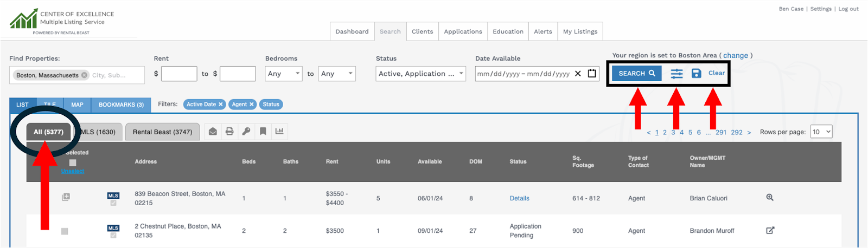The width and height of the screenshot is (868, 248).
Task: Toggle the select-all checkbox in table header
Action: click(x=73, y=162)
